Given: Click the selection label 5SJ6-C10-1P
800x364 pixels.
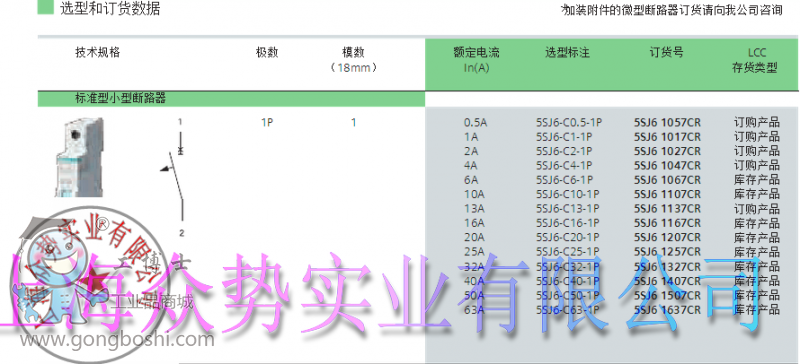Looking at the screenshot, I should coord(567,194).
